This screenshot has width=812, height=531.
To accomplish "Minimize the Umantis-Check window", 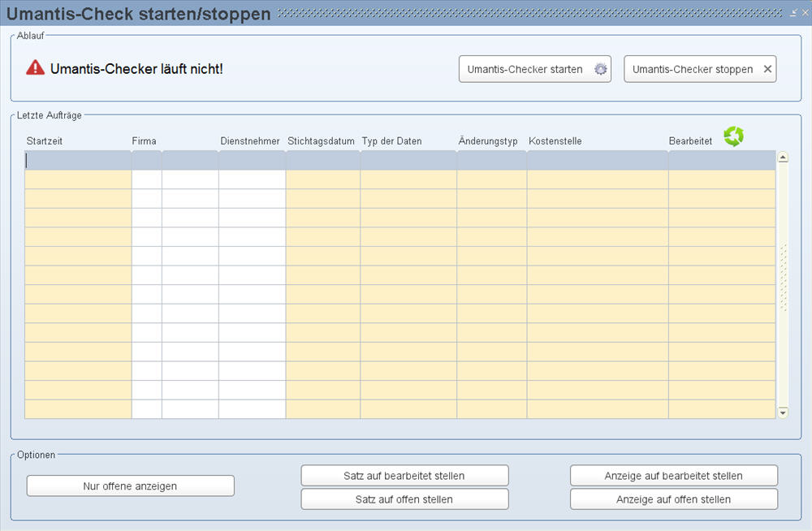I will pyautogui.click(x=793, y=12).
